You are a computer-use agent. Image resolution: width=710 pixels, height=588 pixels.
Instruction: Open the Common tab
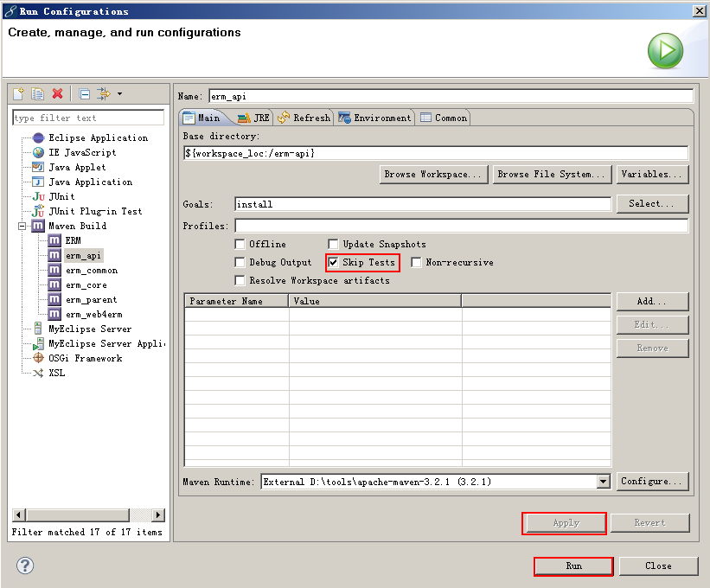(x=444, y=118)
